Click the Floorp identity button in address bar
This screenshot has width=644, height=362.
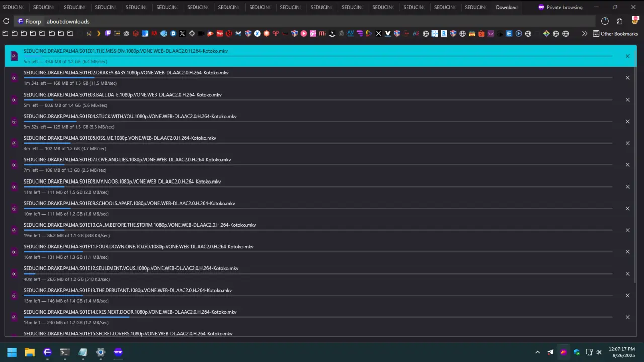click(30, 21)
